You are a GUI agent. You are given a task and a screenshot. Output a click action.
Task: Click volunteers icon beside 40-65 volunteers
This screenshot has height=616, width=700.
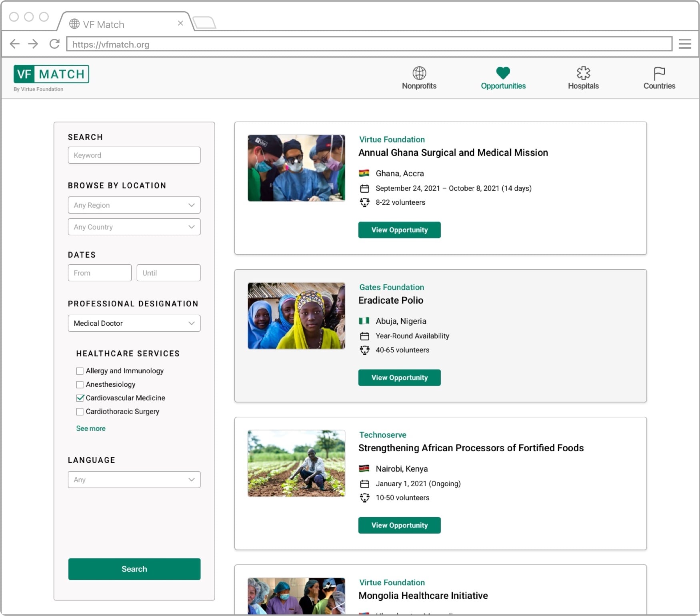coord(364,350)
